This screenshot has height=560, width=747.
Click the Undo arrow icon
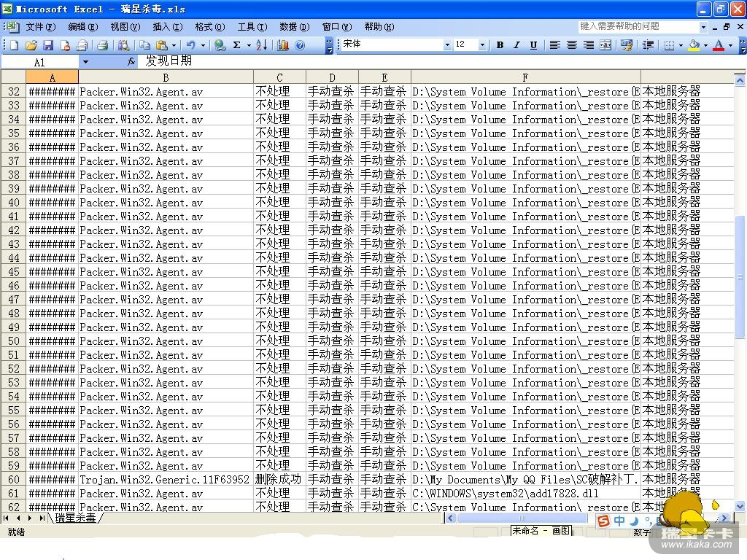click(190, 45)
